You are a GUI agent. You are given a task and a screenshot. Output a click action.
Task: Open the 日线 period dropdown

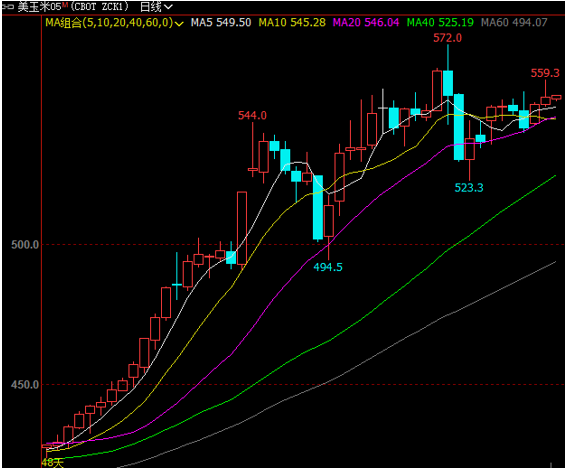coord(156,7)
